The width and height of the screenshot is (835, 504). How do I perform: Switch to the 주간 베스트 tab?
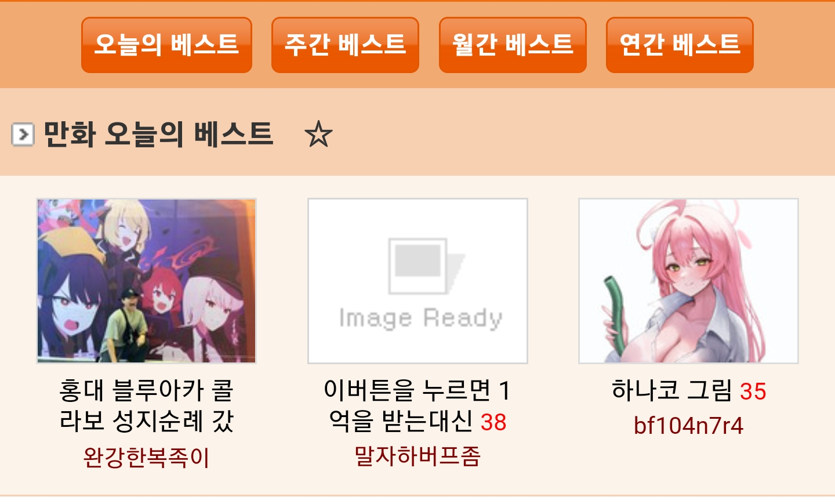tap(345, 45)
